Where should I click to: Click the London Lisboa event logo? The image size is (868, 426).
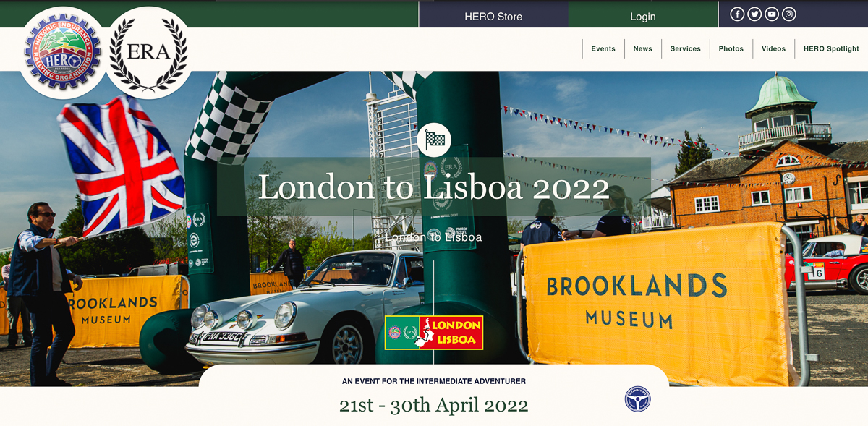click(x=434, y=333)
